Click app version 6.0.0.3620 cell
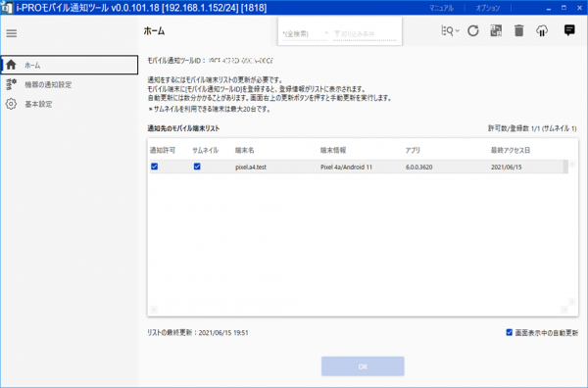This screenshot has width=588, height=388. 418,168
